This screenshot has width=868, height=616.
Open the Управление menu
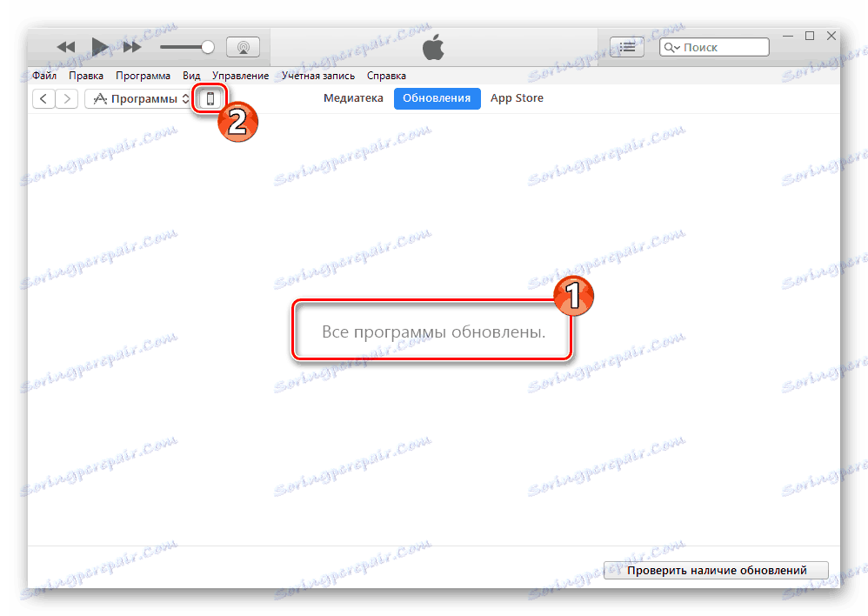240,76
